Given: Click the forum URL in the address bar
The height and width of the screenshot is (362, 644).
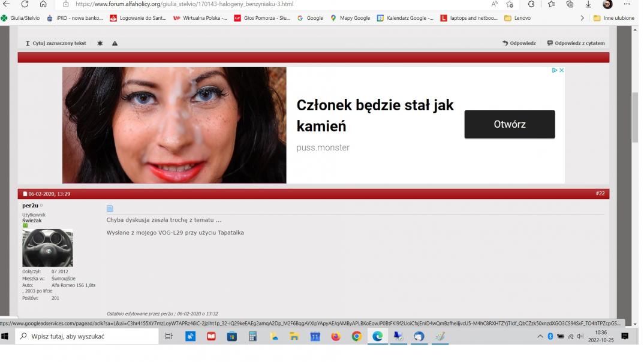Looking at the screenshot, I should [x=185, y=4].
